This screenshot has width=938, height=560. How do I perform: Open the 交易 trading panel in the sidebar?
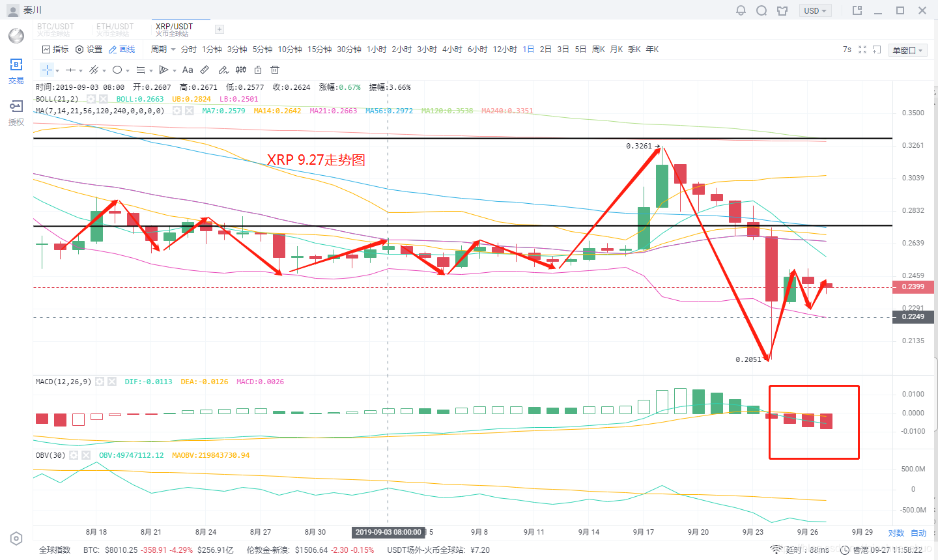[x=16, y=71]
